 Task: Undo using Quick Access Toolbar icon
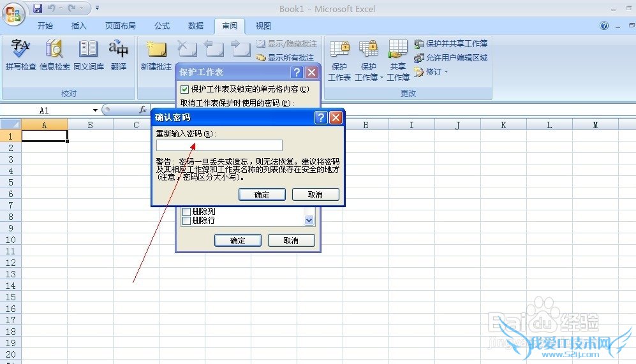tap(52, 8)
